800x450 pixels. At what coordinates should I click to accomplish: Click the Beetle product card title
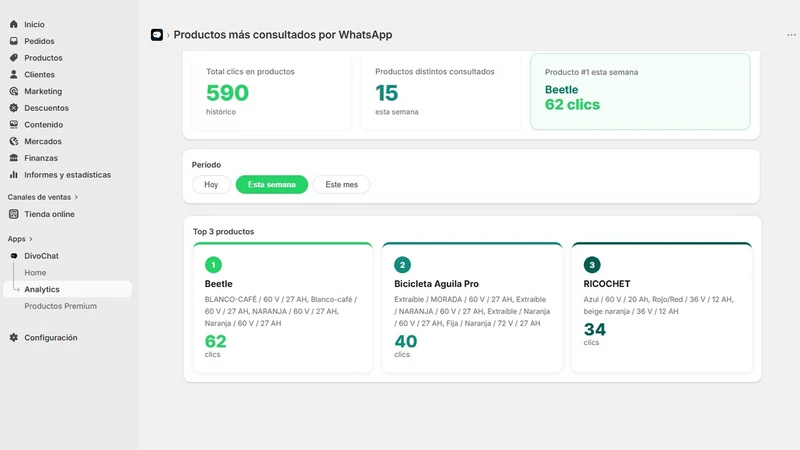(218, 284)
